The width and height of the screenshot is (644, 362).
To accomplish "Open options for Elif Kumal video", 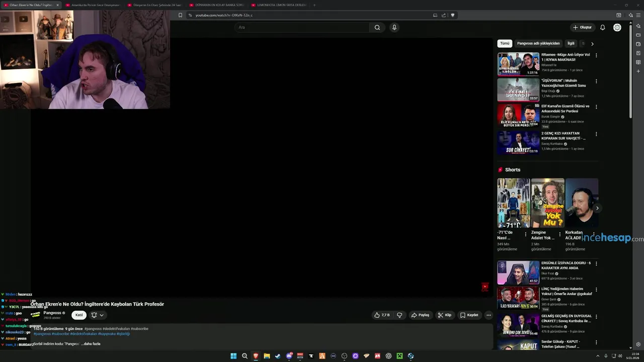I will click(596, 107).
